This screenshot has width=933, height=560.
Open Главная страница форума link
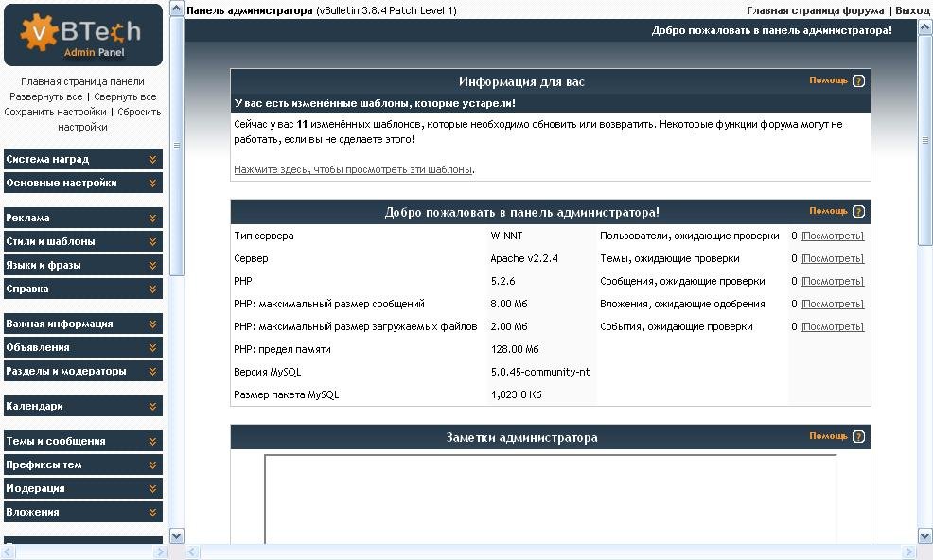(x=815, y=10)
